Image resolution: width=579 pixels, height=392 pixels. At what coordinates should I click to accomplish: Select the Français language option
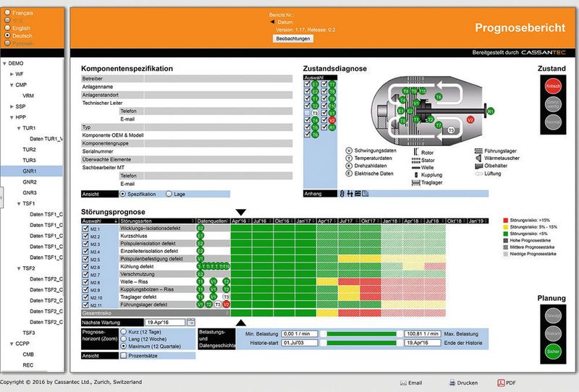pos(7,12)
